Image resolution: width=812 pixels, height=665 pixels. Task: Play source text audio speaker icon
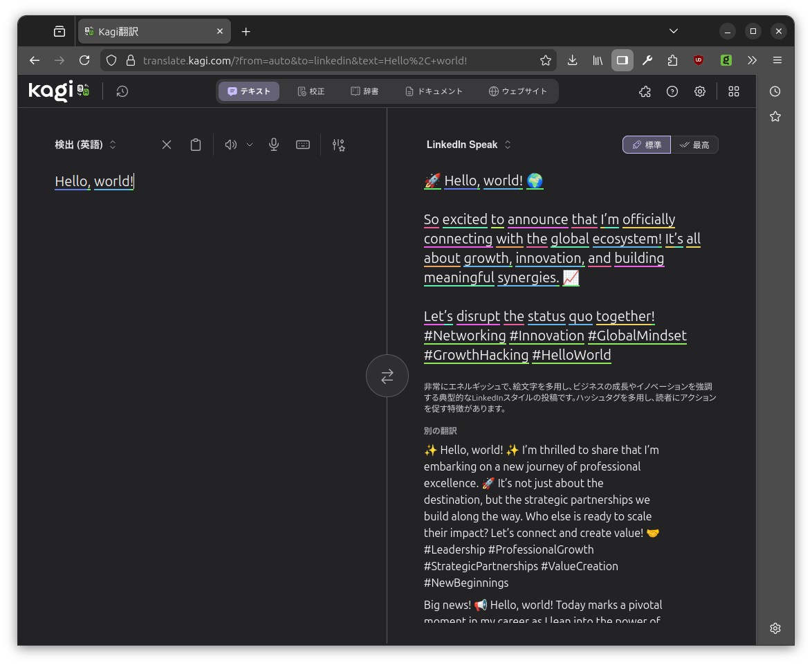pyautogui.click(x=231, y=145)
